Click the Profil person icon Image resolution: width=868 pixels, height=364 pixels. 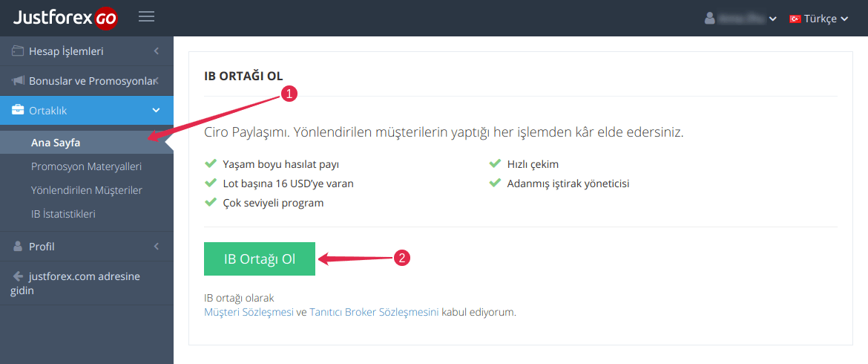click(x=18, y=247)
